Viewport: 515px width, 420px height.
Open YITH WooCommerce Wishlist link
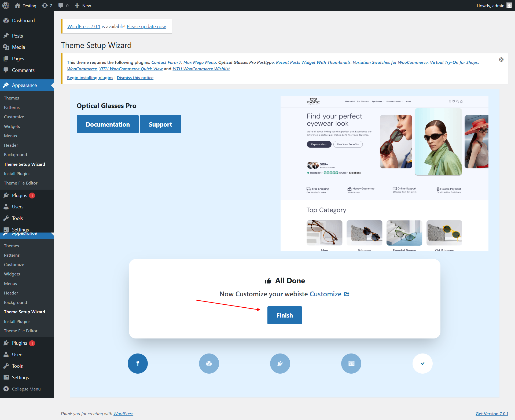201,69
